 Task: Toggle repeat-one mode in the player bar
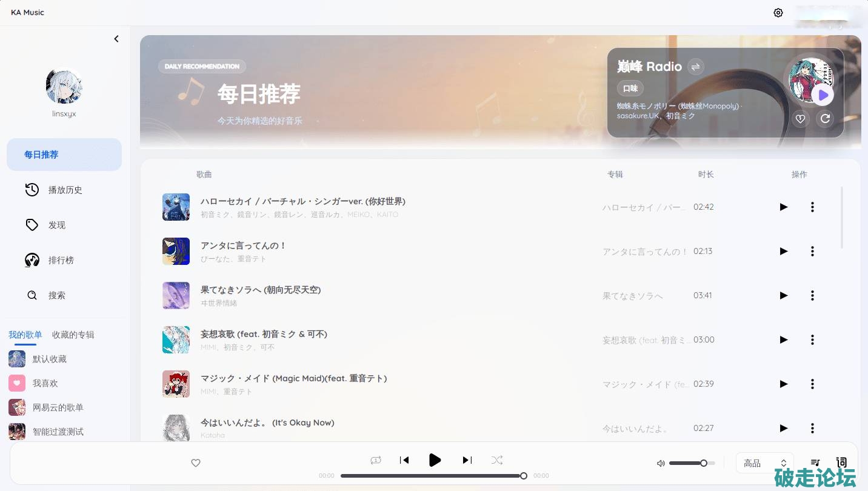[376, 460]
